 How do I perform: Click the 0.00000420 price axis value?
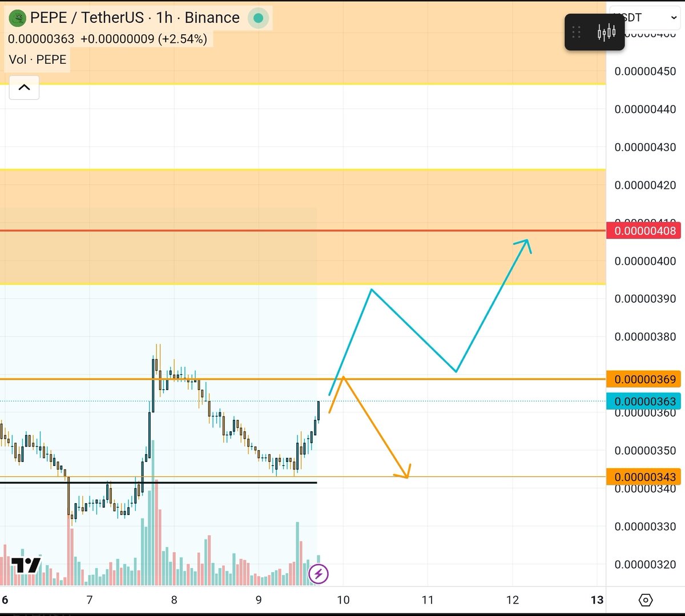pos(645,185)
